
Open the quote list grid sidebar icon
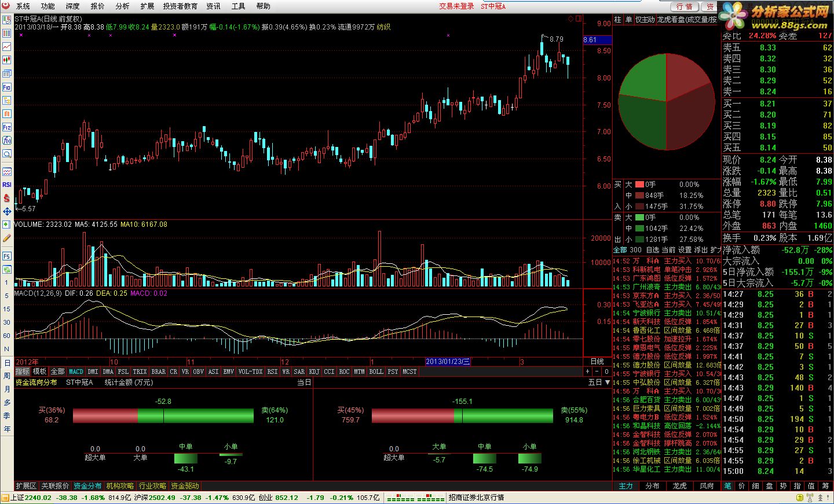(7, 34)
